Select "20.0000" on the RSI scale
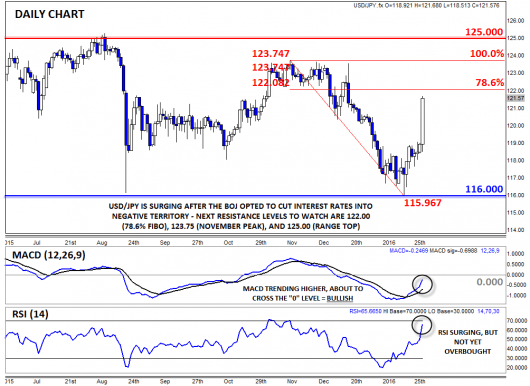 click(517, 368)
